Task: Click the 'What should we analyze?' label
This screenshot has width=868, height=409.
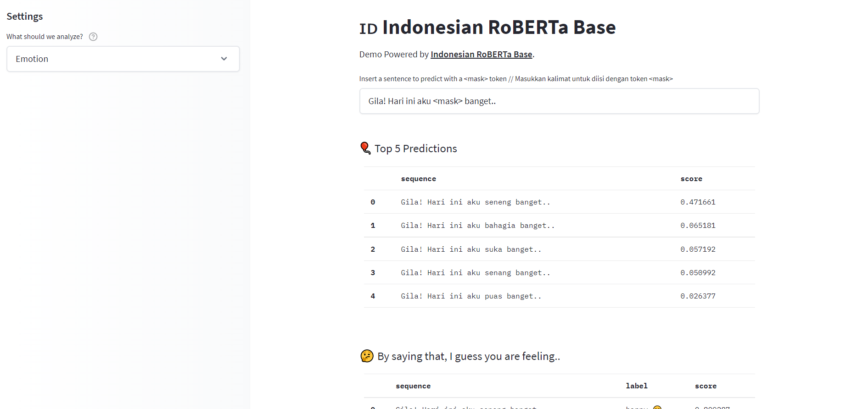Action: click(45, 37)
